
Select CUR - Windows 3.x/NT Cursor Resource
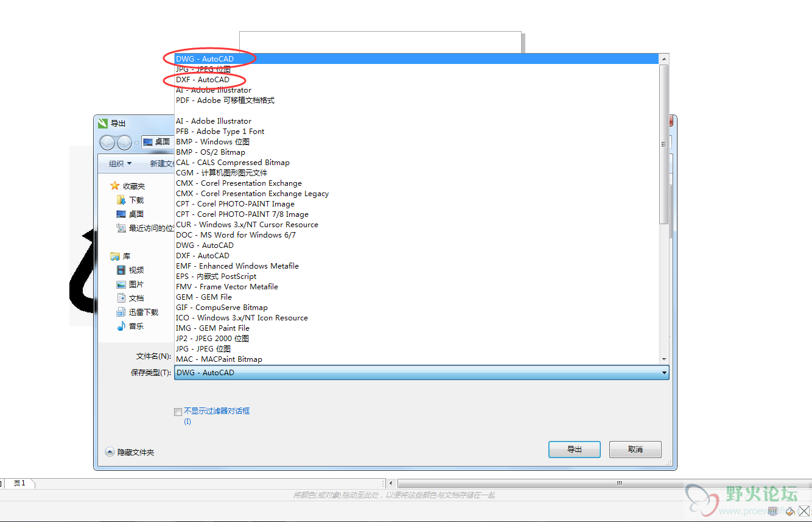416,225
